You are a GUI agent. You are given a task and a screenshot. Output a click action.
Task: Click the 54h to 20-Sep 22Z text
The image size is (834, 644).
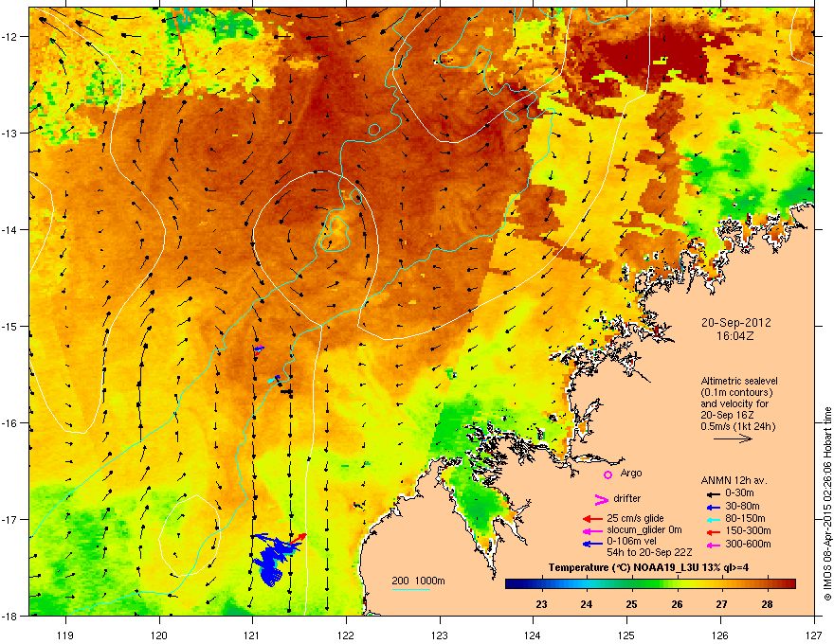649,552
